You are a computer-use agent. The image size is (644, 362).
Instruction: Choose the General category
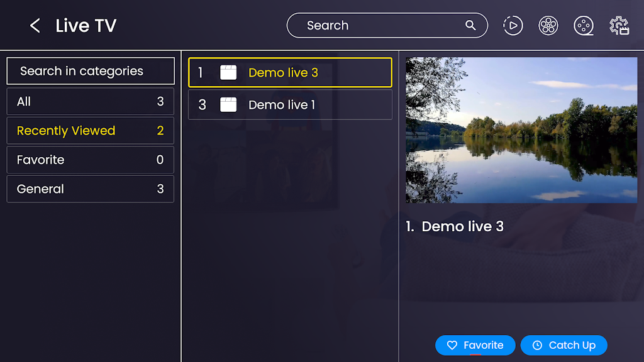90,189
